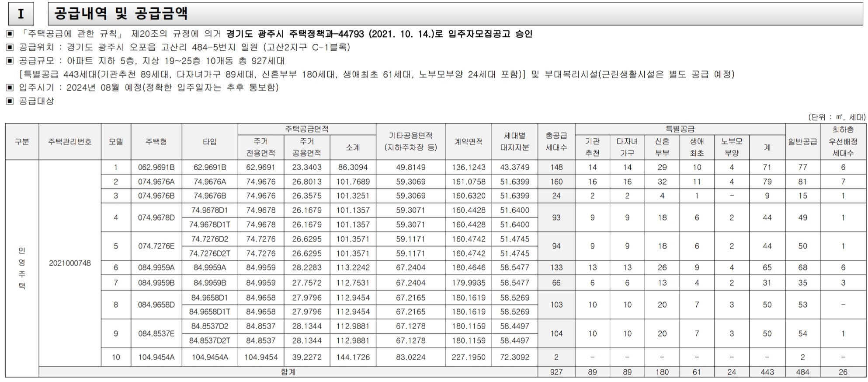This screenshot has height=382, width=868.
Task: Click the value '179.9935'
Action: (x=469, y=283)
